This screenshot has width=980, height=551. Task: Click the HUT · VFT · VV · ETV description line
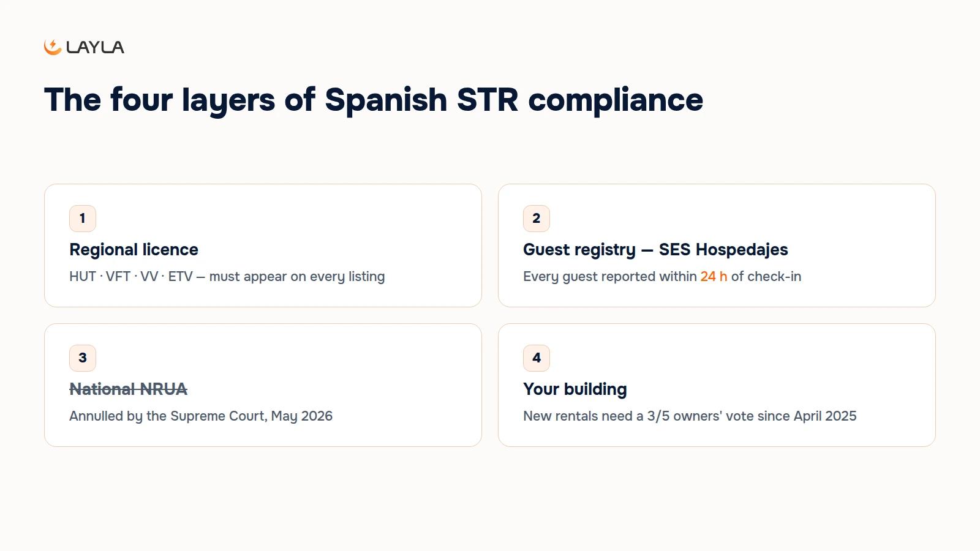click(227, 277)
